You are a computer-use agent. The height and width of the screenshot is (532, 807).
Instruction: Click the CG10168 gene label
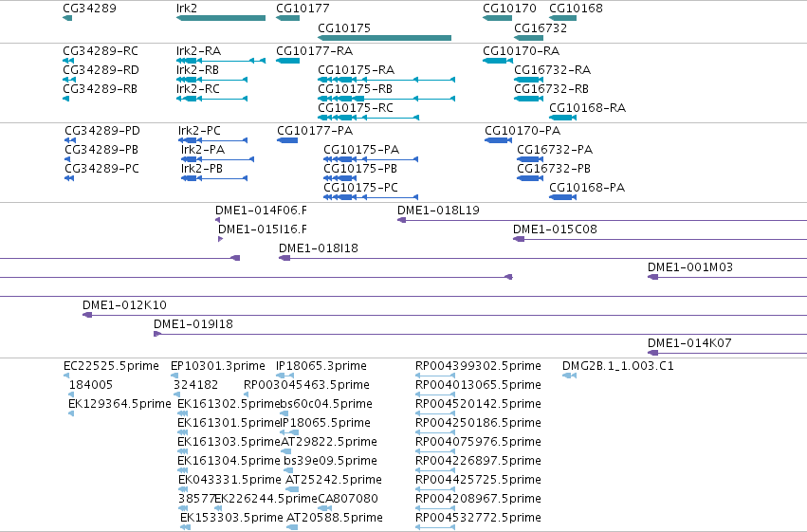coord(576,9)
